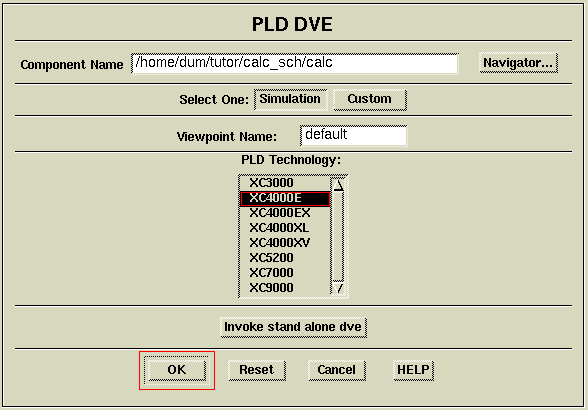The height and width of the screenshot is (410, 588).
Task: Choose XC7000 technology
Action: (x=285, y=273)
